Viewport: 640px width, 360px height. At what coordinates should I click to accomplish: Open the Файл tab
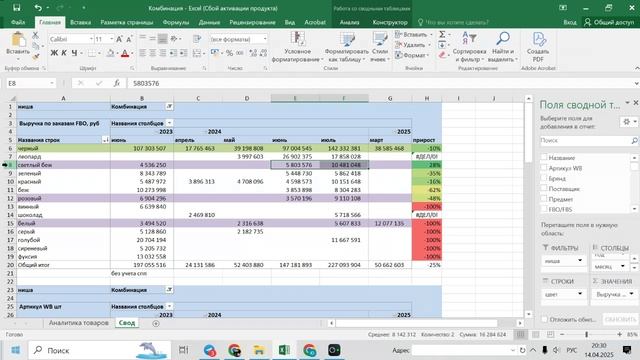point(18,22)
